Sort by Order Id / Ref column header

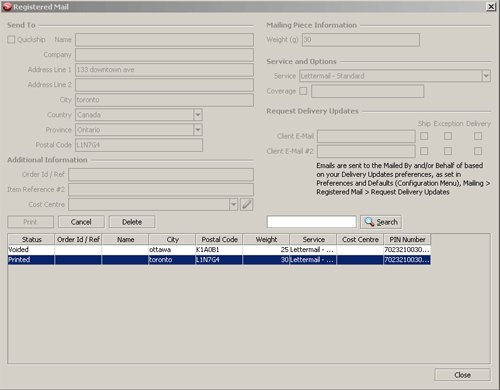point(78,239)
